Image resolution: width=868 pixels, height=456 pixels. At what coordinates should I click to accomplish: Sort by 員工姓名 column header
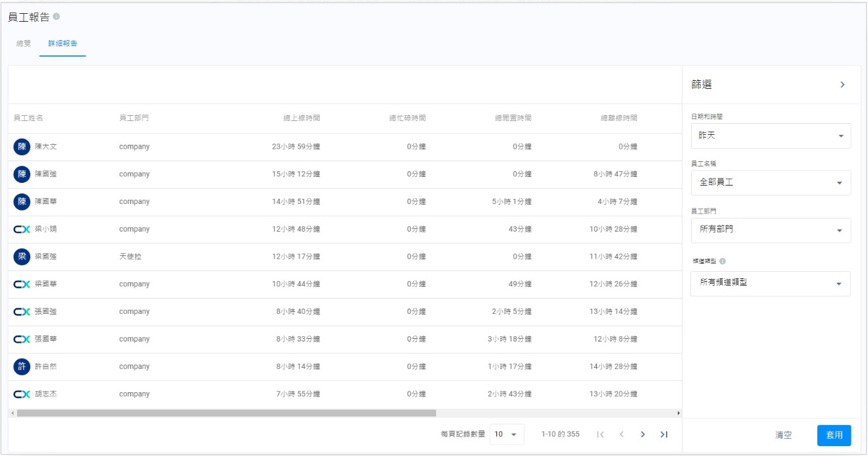28,118
